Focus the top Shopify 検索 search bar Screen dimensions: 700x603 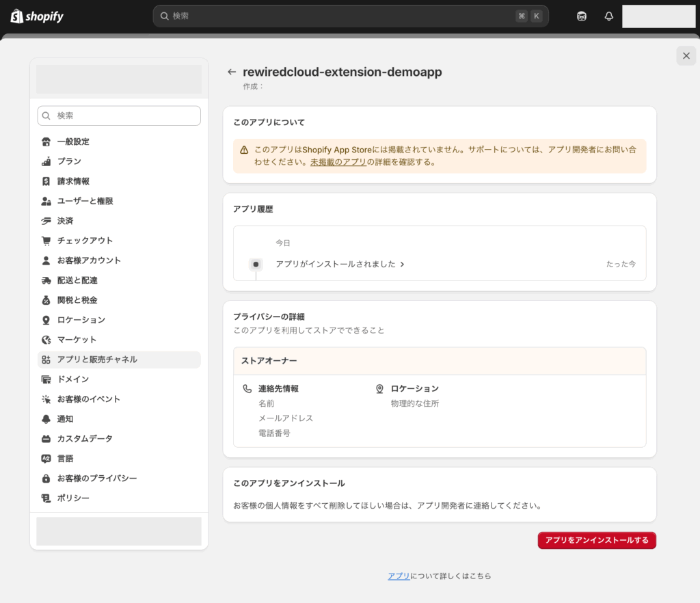[351, 16]
